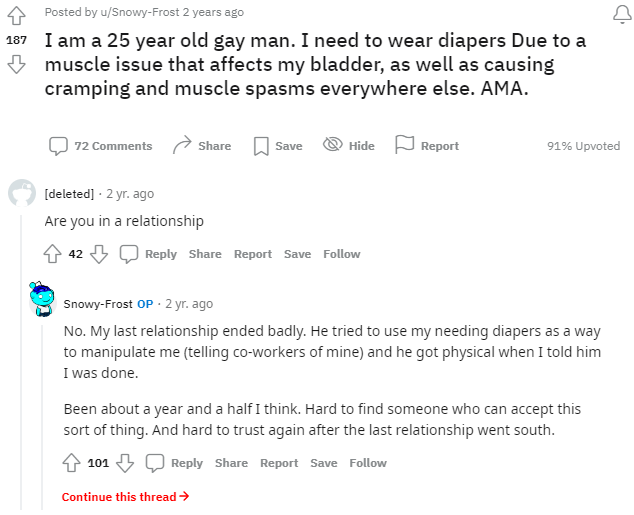Downvote the deleted user's comment
634x515 pixels.
(x=99, y=254)
